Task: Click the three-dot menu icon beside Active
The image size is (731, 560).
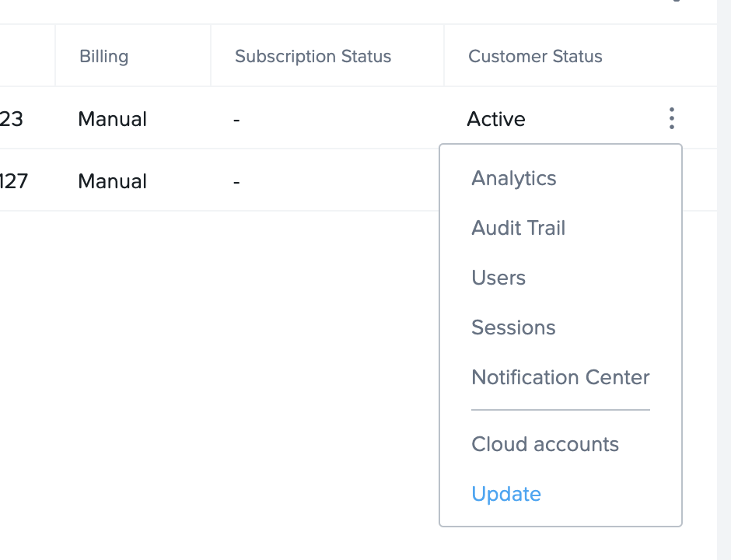Action: 671,118
